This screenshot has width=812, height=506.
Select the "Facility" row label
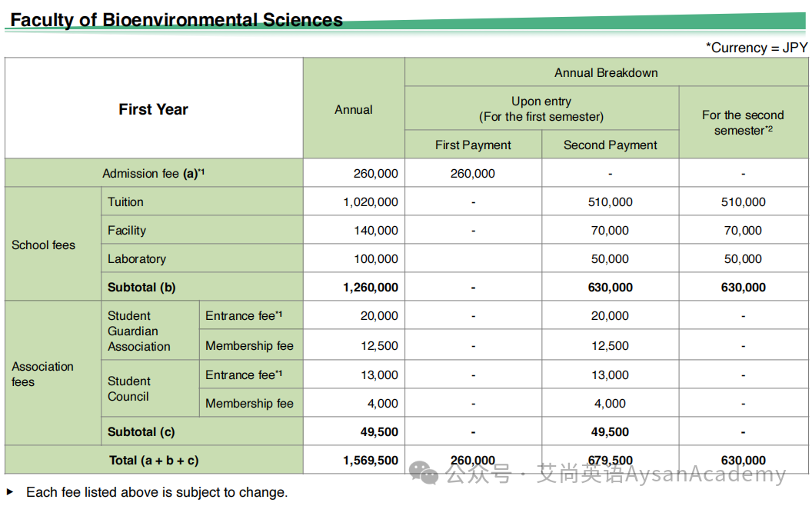[127, 231]
